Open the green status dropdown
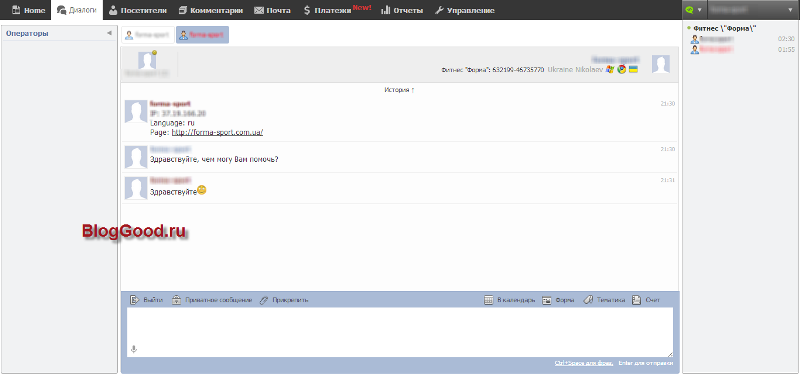This screenshot has height=374, width=800. (x=694, y=10)
